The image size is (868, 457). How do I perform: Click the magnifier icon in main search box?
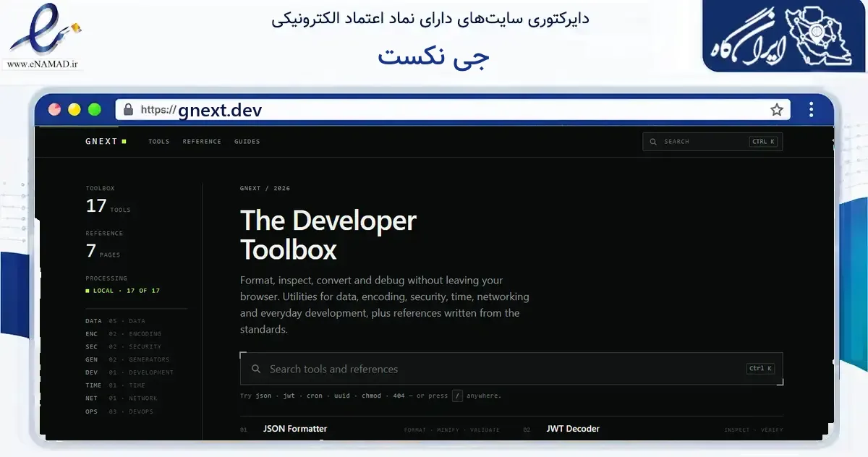(x=256, y=369)
